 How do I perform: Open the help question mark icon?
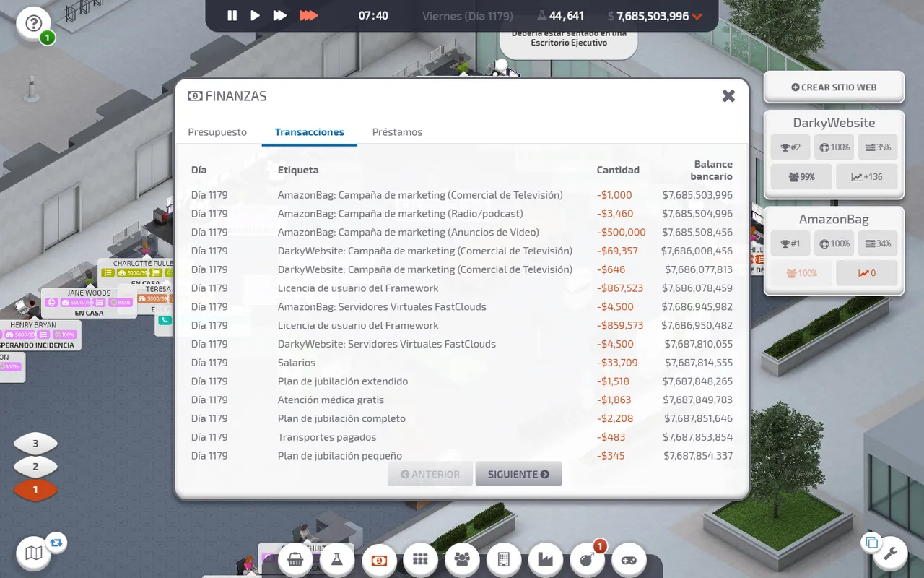tap(34, 23)
